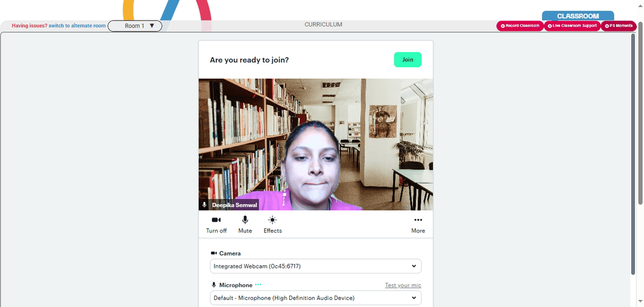
Task: Click switch to alternate room link
Action: click(x=77, y=26)
